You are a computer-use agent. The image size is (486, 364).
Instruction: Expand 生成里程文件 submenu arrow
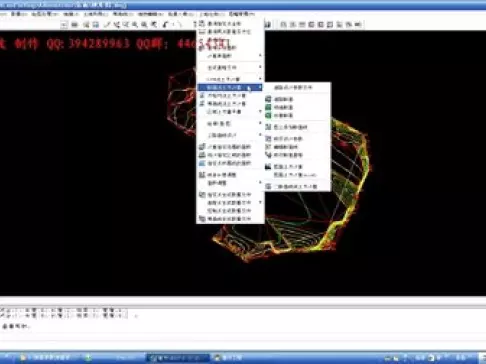tap(260, 67)
